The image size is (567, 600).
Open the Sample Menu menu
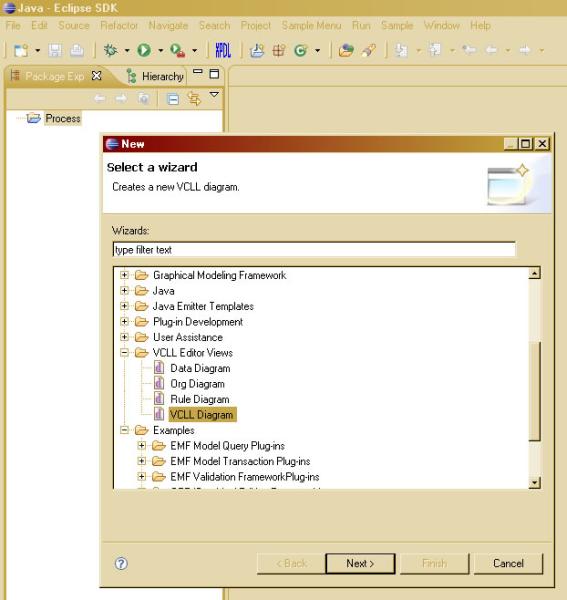pos(311,26)
